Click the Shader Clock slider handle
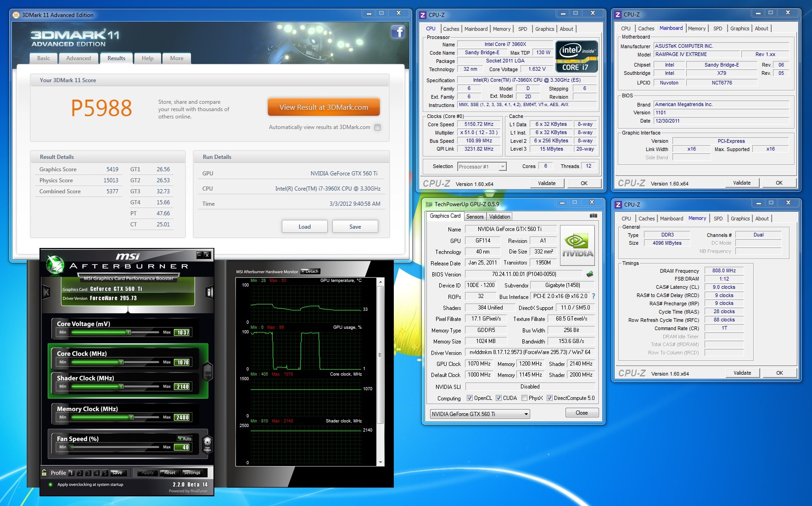The image size is (812, 506). point(121,387)
